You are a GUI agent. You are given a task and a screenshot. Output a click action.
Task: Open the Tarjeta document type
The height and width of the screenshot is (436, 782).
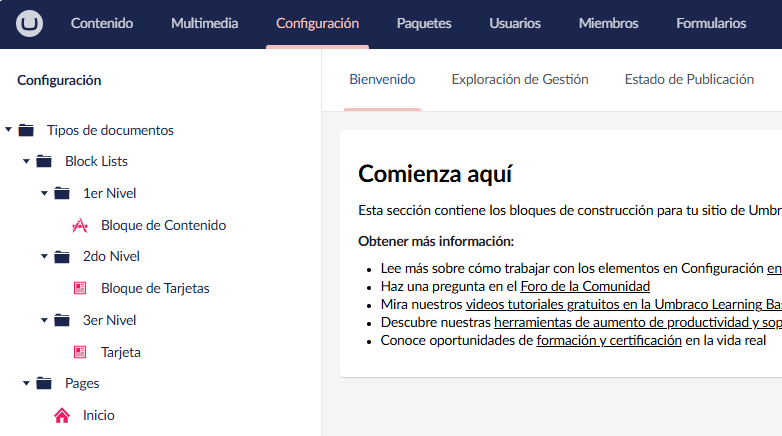[121, 352]
